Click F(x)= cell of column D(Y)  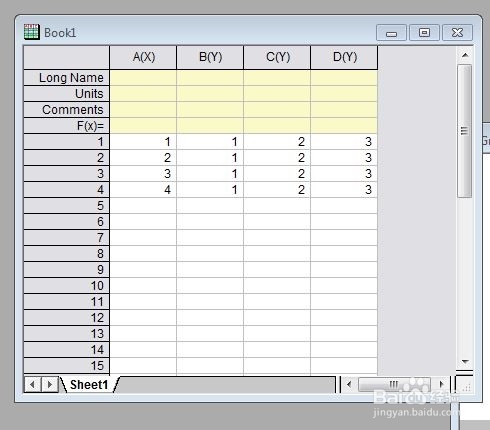pyautogui.click(x=344, y=126)
